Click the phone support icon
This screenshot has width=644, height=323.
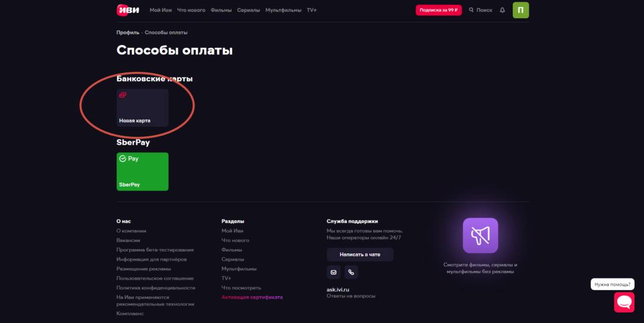coord(351,272)
